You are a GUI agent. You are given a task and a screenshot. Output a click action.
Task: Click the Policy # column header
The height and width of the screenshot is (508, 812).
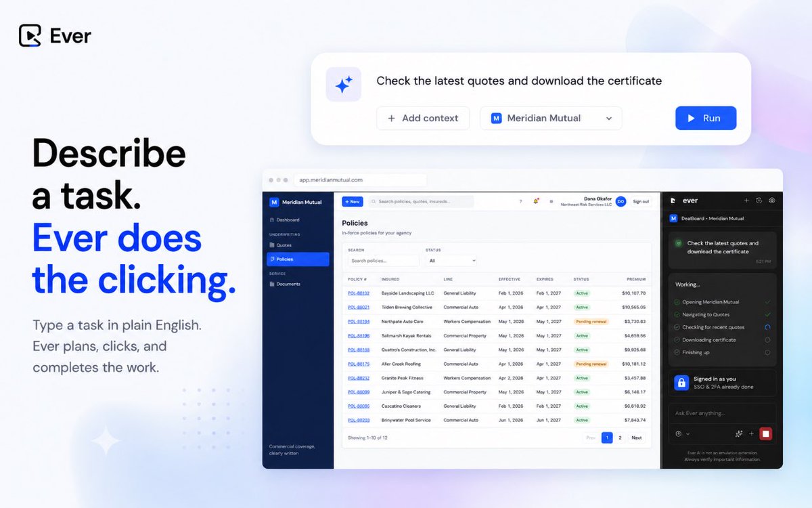357,279
